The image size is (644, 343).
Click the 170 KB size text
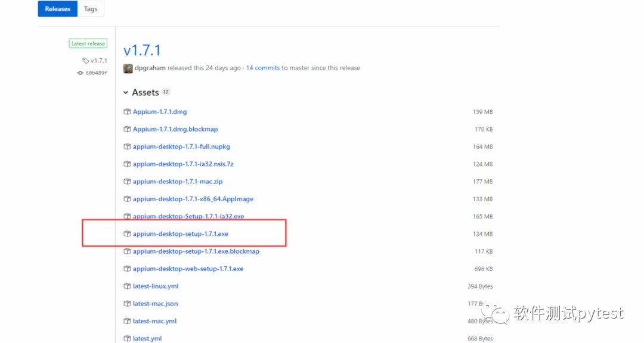(x=484, y=129)
